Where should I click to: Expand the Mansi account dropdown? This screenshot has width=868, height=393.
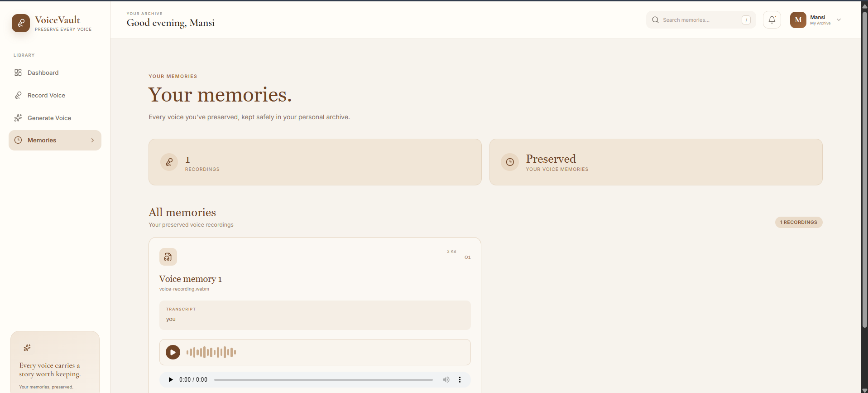coord(839,20)
